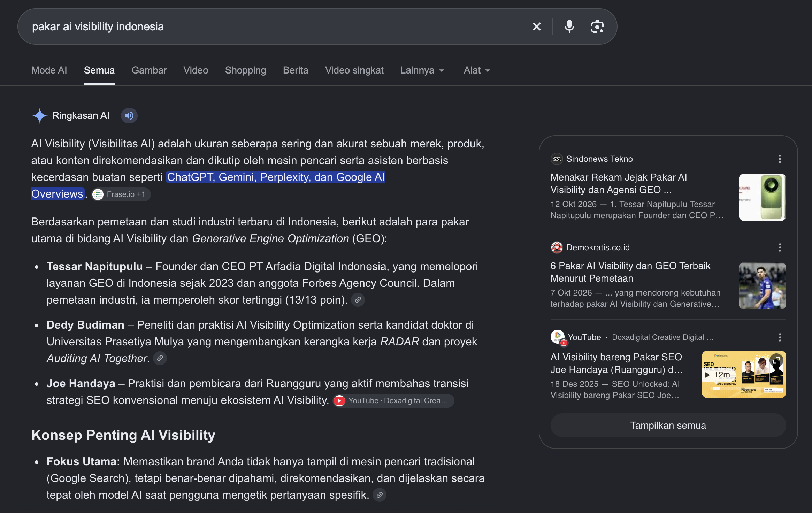This screenshot has height=513, width=812.
Task: Open Menakar Rekam Jejak Pakar AI article
Action: (619, 184)
